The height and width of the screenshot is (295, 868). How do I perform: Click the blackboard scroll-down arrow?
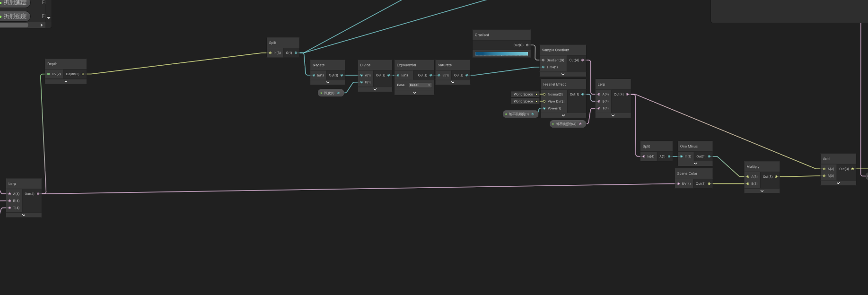(x=49, y=18)
